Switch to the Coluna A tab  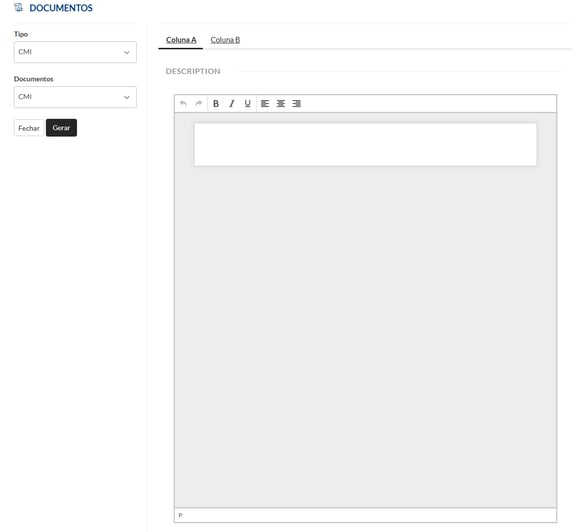coord(181,40)
